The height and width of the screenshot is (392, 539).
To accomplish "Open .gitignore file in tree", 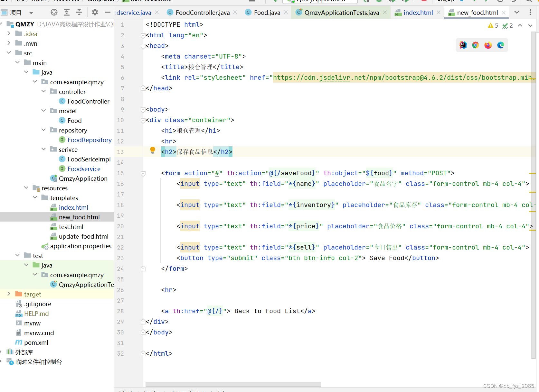I will tap(33, 304).
